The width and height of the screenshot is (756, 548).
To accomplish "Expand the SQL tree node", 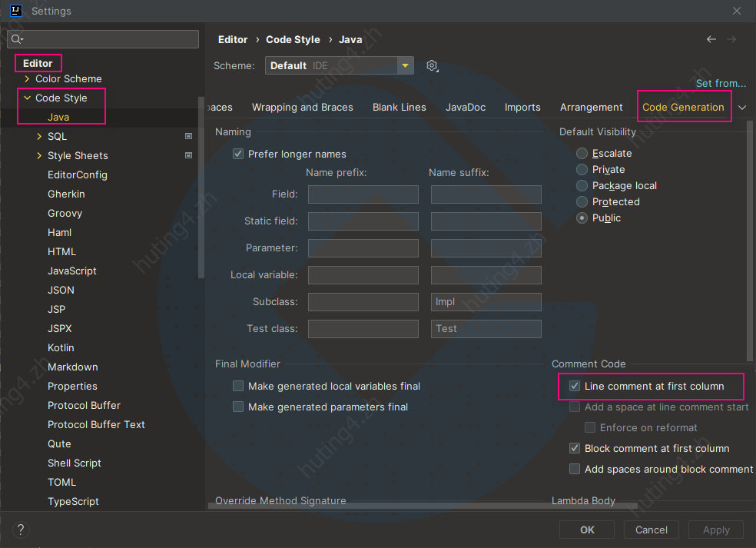I will 39,137.
